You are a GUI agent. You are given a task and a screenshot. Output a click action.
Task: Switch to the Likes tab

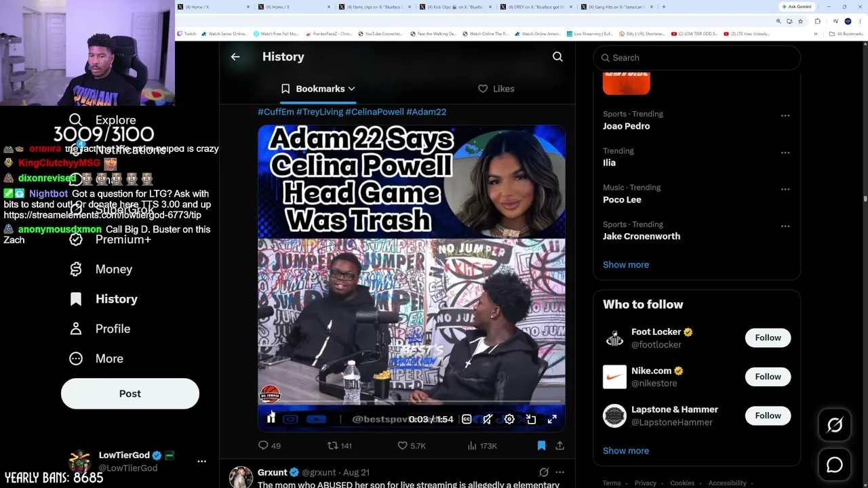(496, 89)
